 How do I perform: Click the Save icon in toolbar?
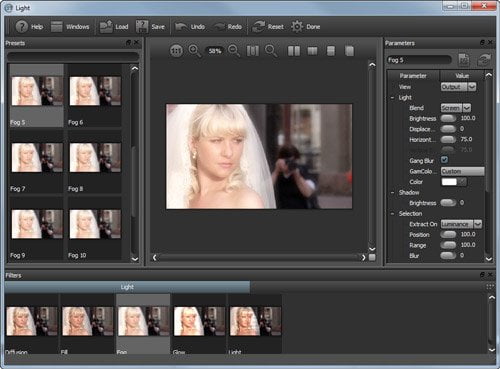[x=142, y=27]
